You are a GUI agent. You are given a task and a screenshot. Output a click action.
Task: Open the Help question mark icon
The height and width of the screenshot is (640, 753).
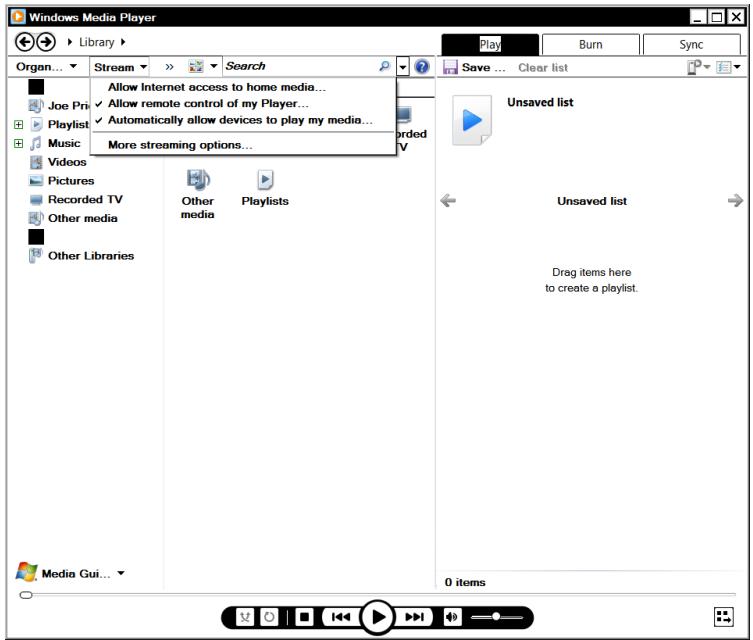[x=423, y=67]
